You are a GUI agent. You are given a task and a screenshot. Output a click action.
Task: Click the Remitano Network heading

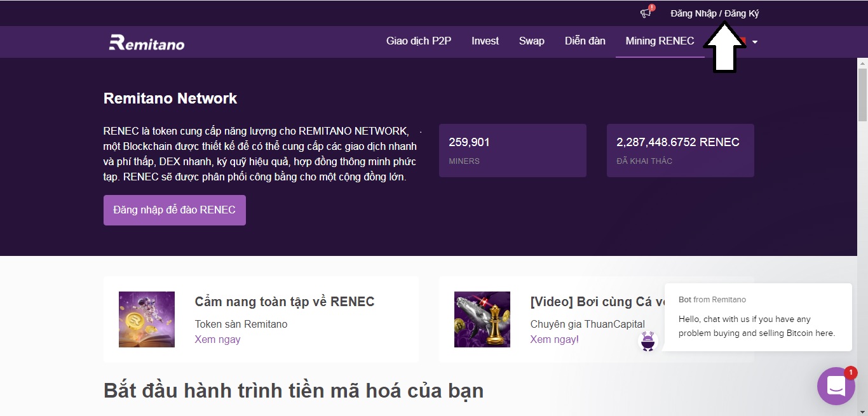170,98
